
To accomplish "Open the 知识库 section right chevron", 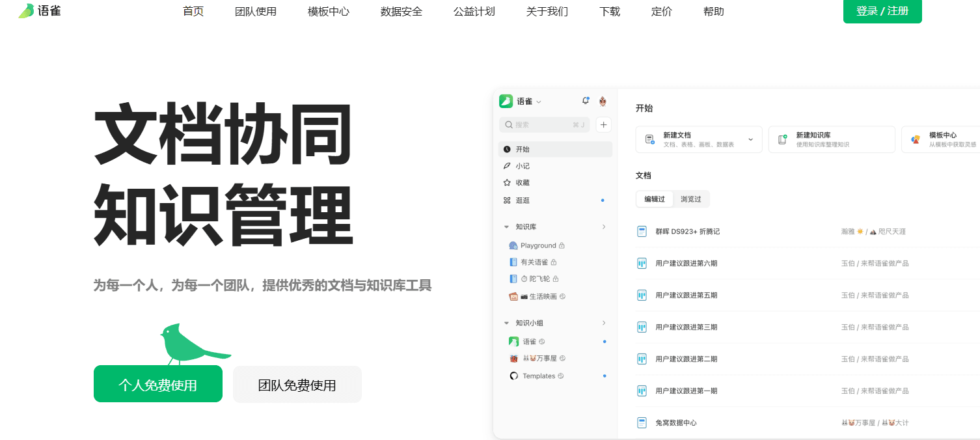I will pyautogui.click(x=604, y=227).
